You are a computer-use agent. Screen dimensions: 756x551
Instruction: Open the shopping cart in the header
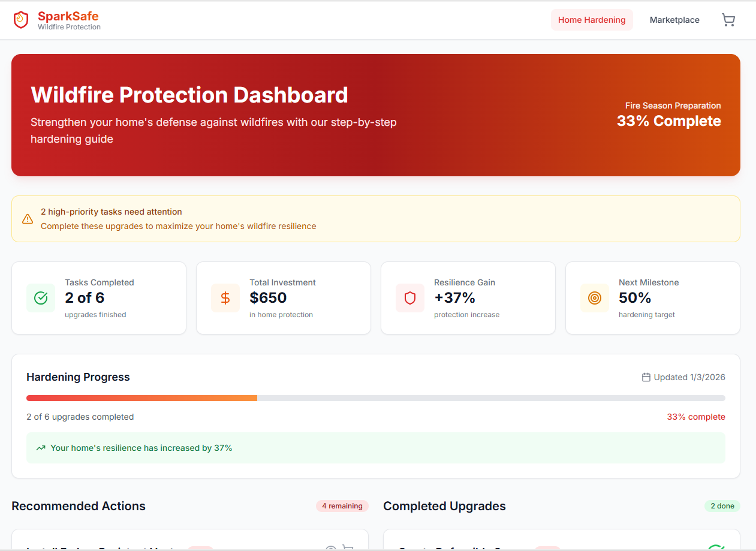[728, 20]
